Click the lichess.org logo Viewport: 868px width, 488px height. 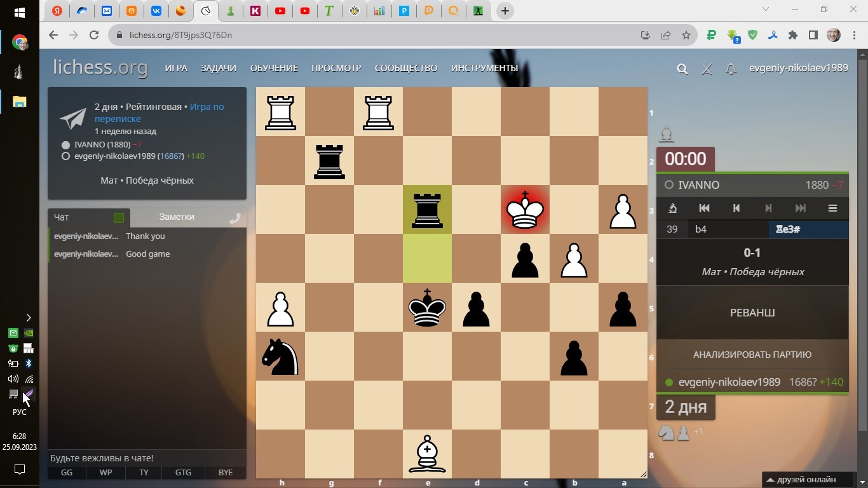tap(100, 67)
